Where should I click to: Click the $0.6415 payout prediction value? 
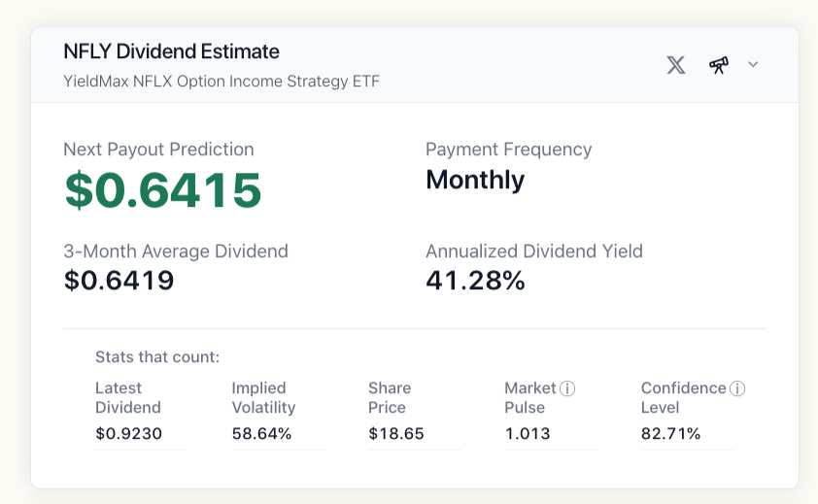[x=163, y=190]
